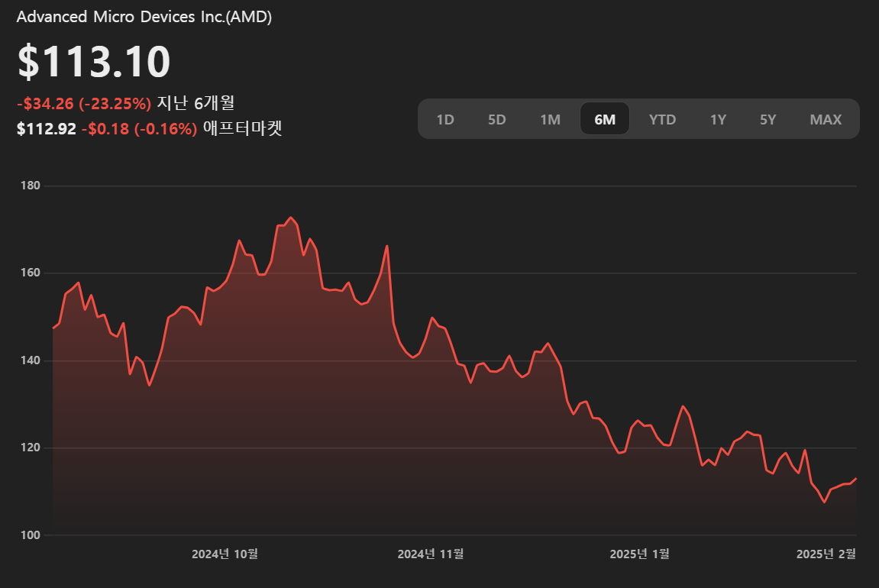The image size is (879, 588).
Task: Click the 100 y-axis label
Action: [31, 535]
